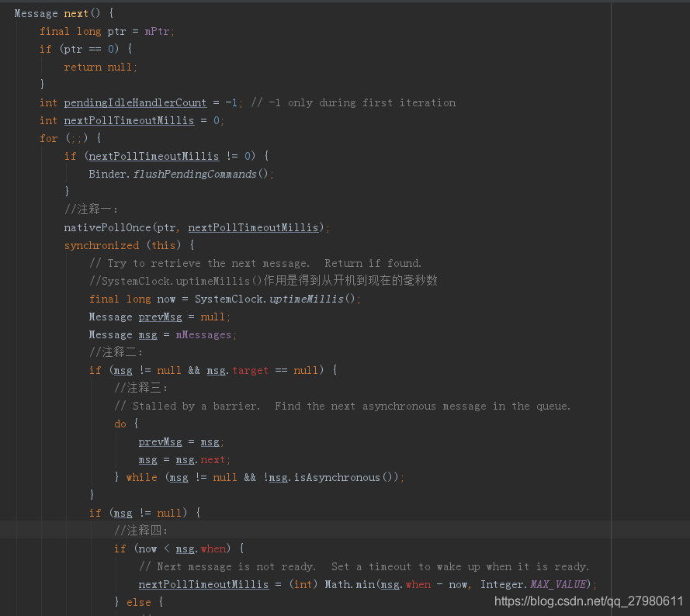Click the Chinese comment about SystemClock.uptimeMillis()
This screenshot has height=616, width=690.
(x=263, y=281)
